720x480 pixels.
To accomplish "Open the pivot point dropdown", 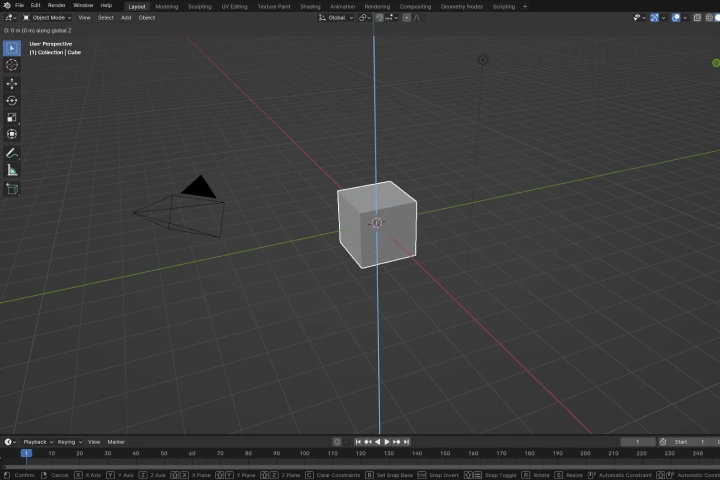I will [x=365, y=18].
